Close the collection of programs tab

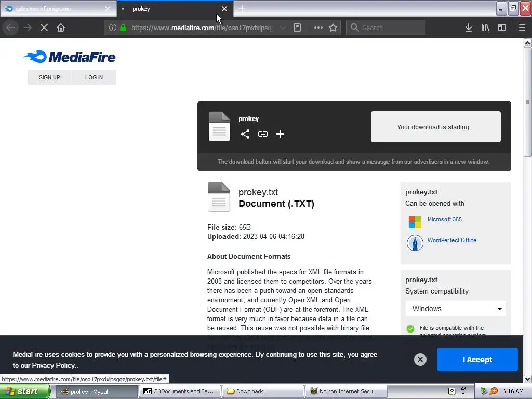(x=108, y=9)
